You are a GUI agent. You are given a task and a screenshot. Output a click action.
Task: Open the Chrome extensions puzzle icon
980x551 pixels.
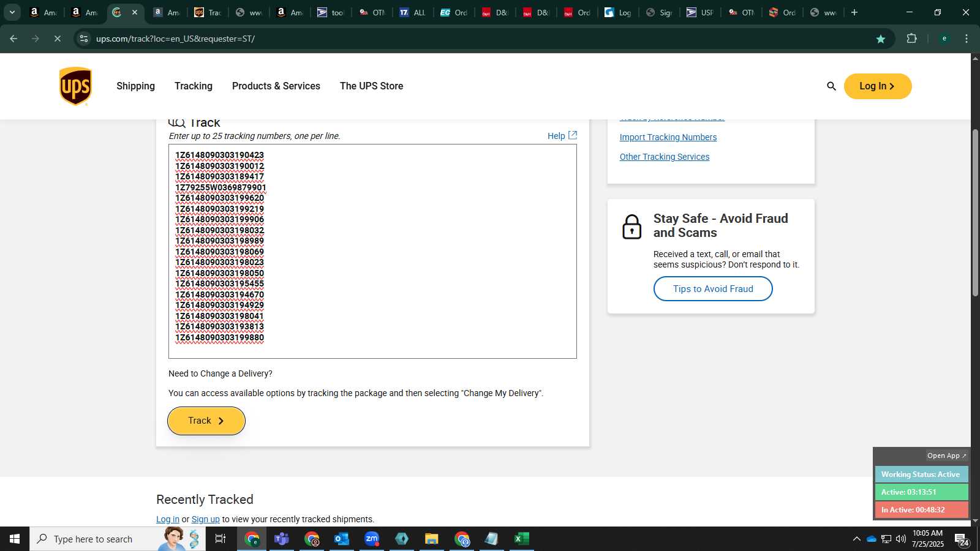pyautogui.click(x=911, y=39)
